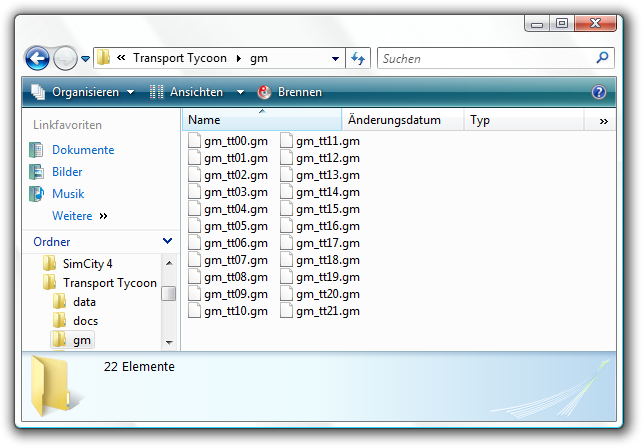Click the folder icon in address bar
Image resolution: width=642 pixels, height=447 pixels.
tap(104, 58)
